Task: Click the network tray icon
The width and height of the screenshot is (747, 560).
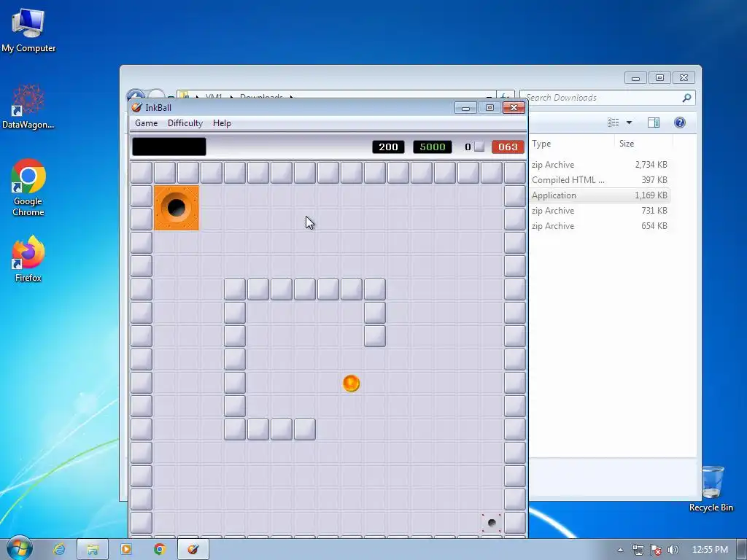Action: click(638, 550)
